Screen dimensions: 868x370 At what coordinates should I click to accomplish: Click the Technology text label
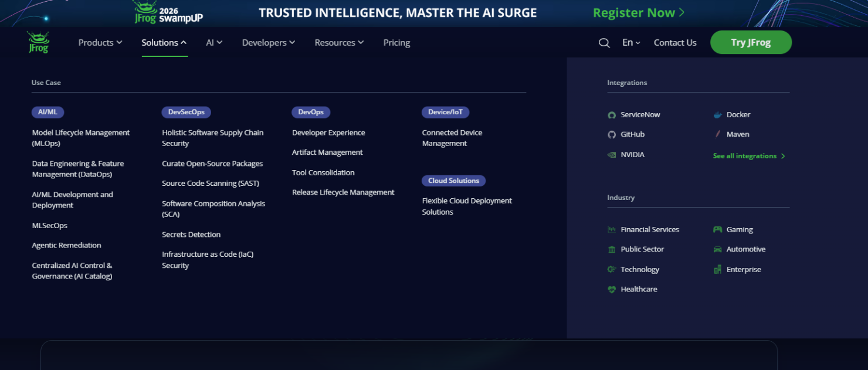tap(640, 270)
